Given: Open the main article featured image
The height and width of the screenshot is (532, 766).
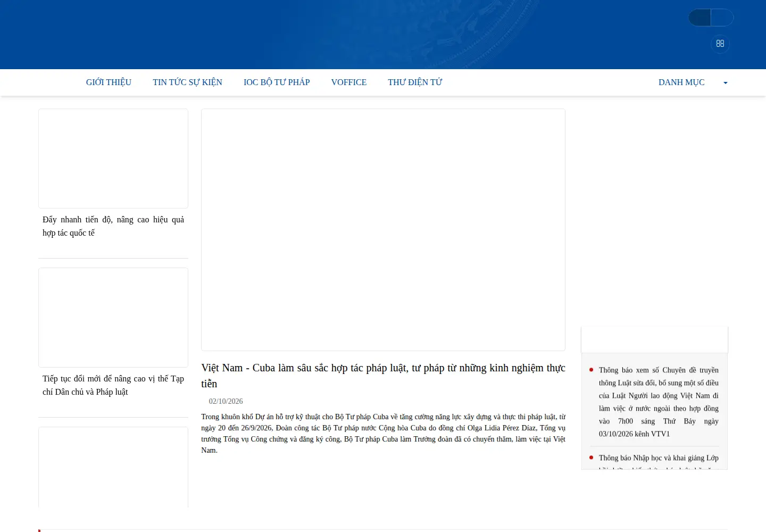Looking at the screenshot, I should 383,230.
